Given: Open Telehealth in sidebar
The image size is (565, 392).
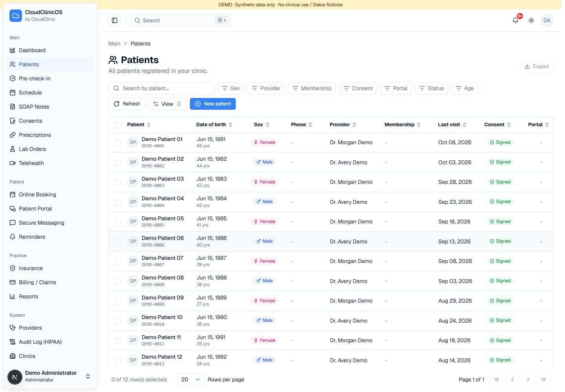Looking at the screenshot, I should [50, 163].
